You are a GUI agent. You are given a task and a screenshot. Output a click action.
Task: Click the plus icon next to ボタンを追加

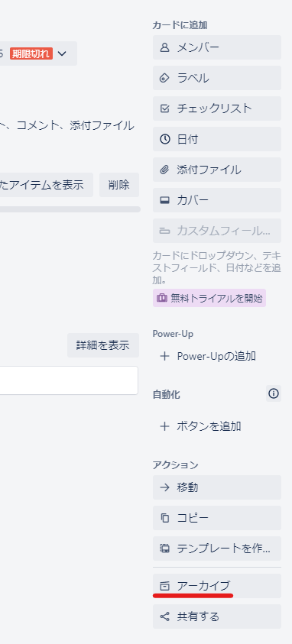pos(164,426)
